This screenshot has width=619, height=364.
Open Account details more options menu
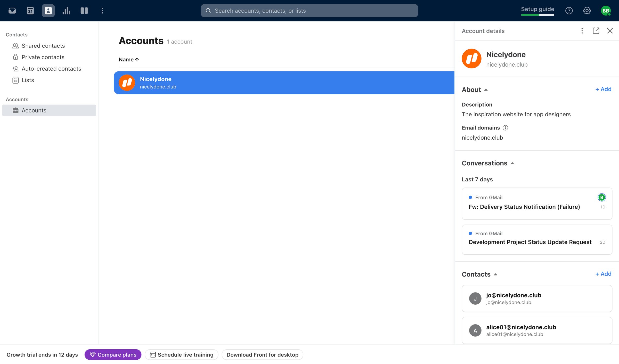coord(582,31)
